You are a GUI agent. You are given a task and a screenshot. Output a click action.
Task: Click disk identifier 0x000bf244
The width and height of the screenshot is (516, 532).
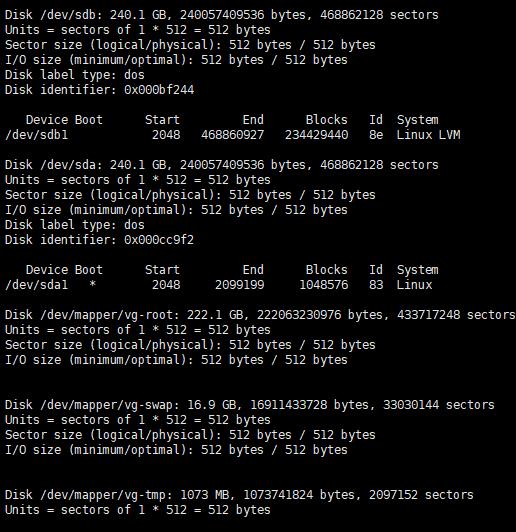click(x=159, y=90)
